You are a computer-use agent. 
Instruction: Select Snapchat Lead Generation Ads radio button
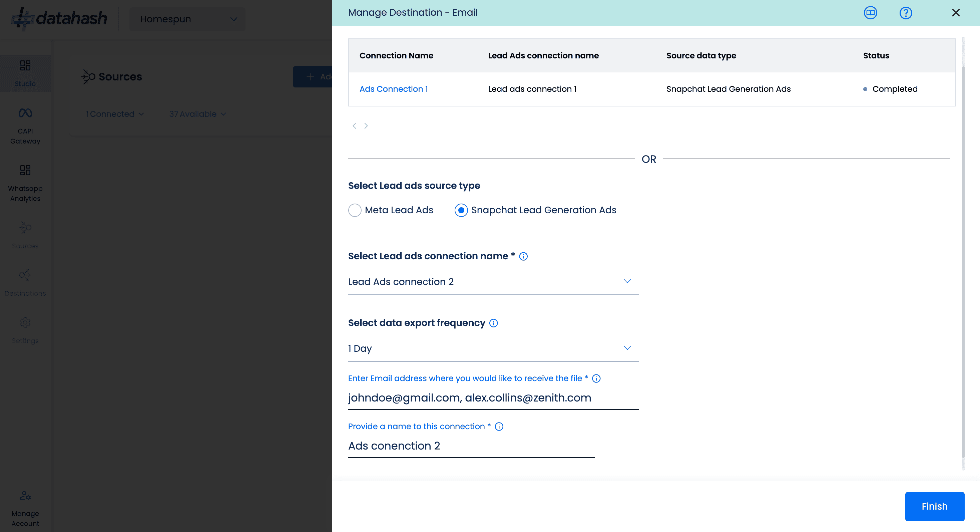point(461,210)
